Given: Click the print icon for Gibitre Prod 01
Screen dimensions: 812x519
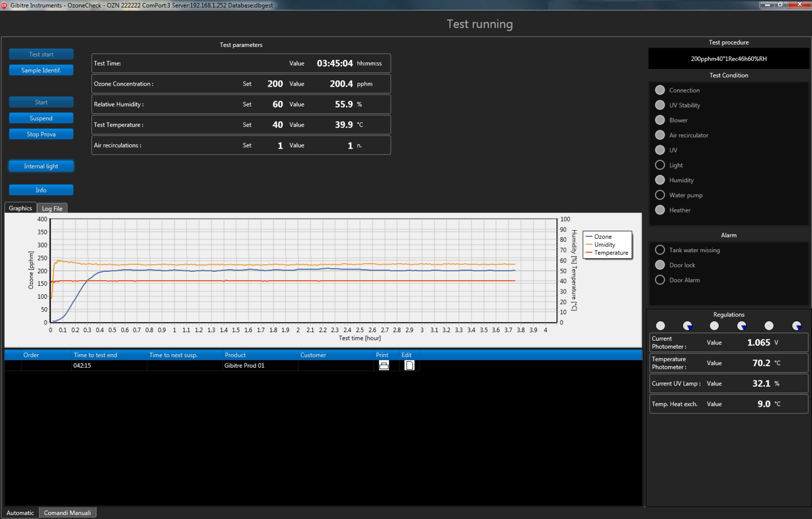Looking at the screenshot, I should [384, 366].
